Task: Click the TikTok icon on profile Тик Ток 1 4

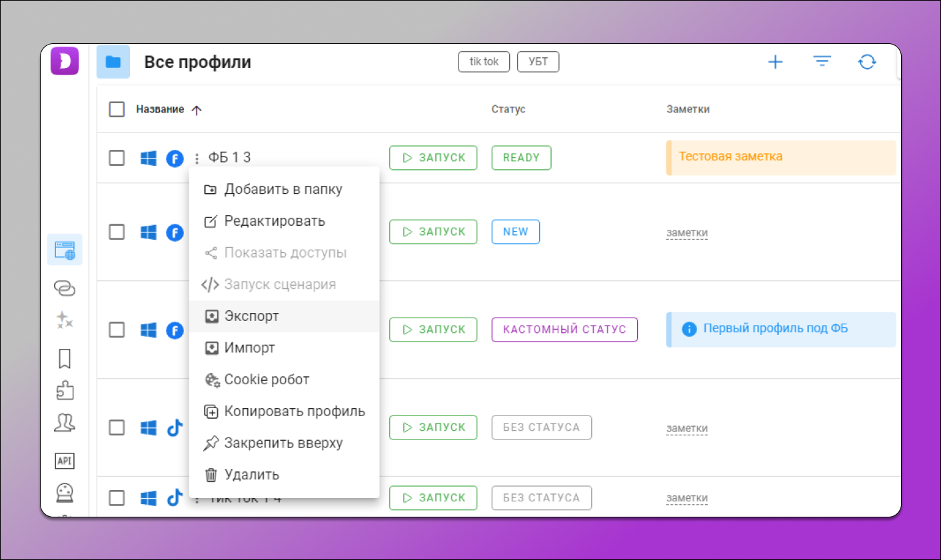Action: pyautogui.click(x=175, y=497)
